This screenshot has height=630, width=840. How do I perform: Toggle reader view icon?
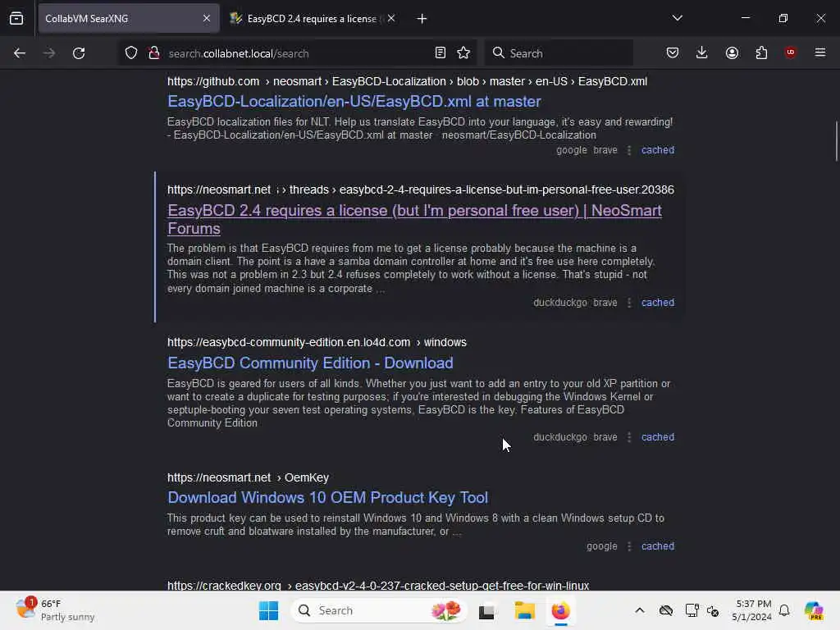[441, 52]
